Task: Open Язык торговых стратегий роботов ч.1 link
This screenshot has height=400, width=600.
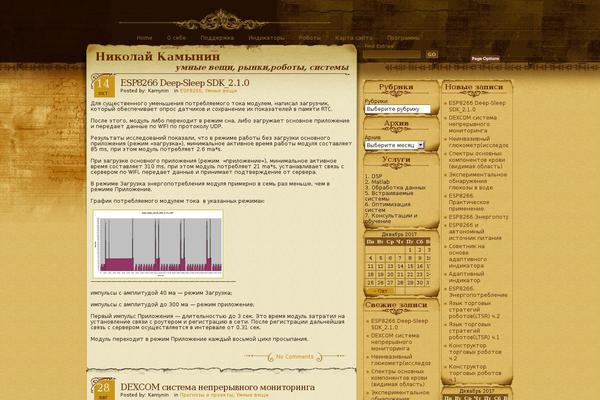Action: (x=474, y=331)
